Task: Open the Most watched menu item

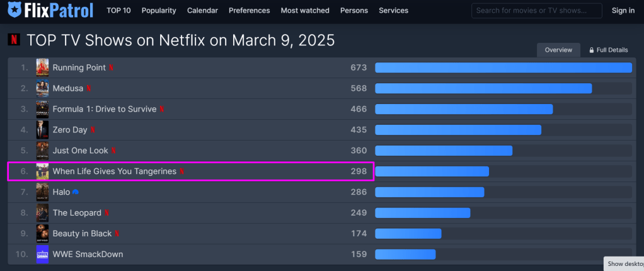Action: (x=305, y=11)
